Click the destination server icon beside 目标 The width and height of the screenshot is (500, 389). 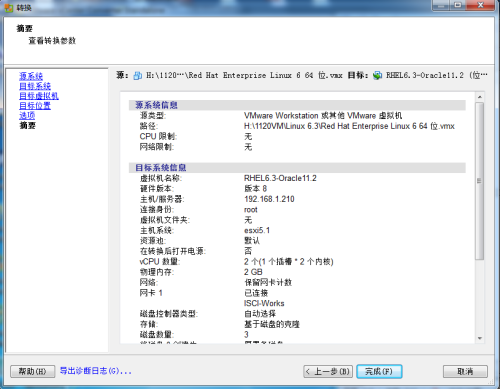pyautogui.click(x=377, y=76)
